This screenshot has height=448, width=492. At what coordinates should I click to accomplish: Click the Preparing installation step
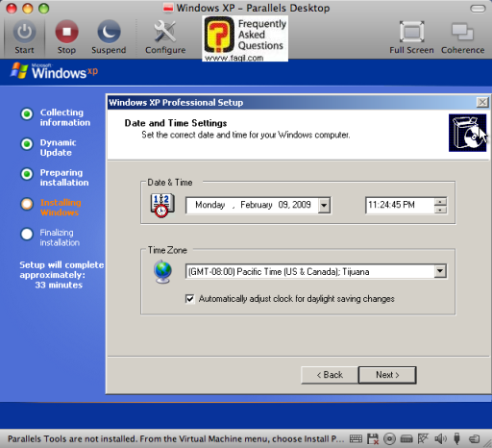pyautogui.click(x=64, y=177)
